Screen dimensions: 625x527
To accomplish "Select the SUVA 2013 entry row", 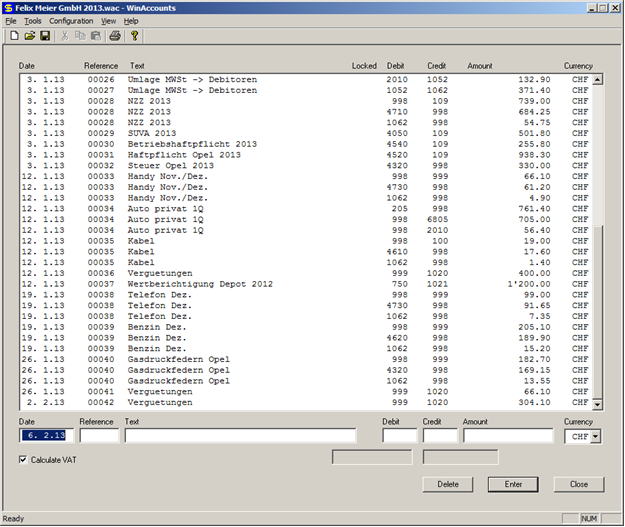I will click(x=306, y=134).
